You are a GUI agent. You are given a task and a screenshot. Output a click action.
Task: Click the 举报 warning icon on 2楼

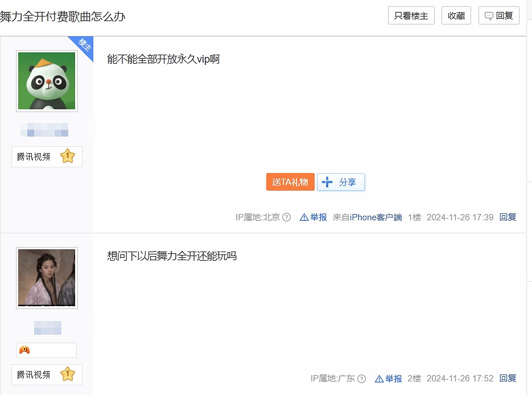pos(379,378)
